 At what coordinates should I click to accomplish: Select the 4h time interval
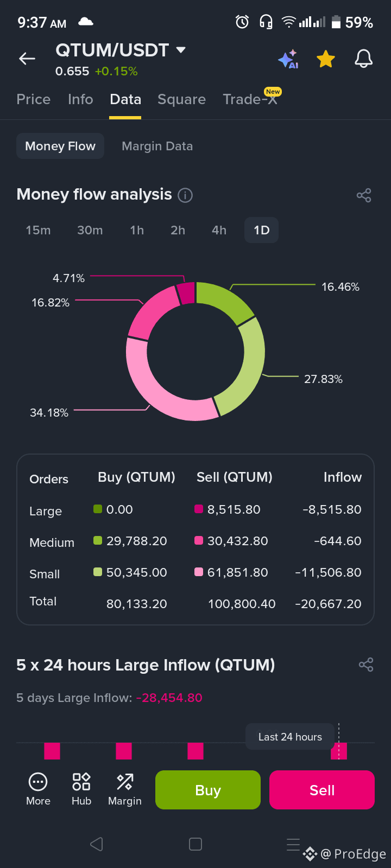click(x=219, y=230)
